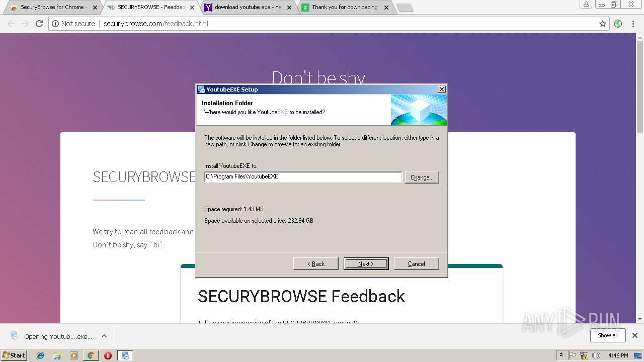Edit the install path C:\Program Files\YoutubeEXE
Viewport: 644px width, 362px height.
[x=303, y=177]
